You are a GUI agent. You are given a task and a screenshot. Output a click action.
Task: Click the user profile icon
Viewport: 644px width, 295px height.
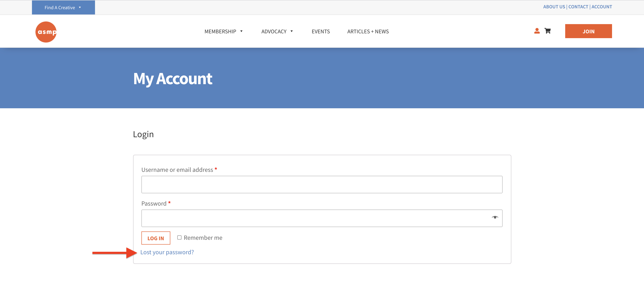[x=537, y=31]
